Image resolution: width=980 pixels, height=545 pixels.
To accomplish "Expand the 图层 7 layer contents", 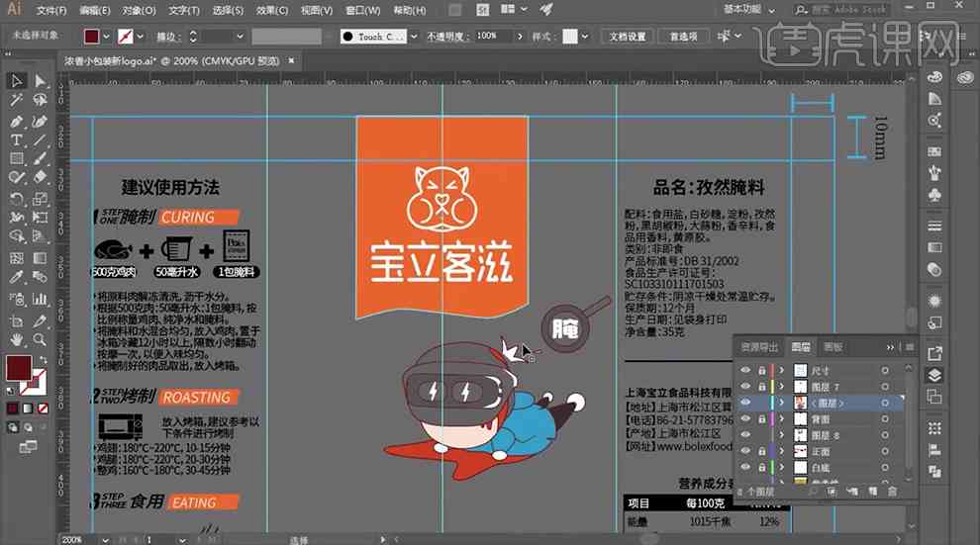I will pos(781,387).
